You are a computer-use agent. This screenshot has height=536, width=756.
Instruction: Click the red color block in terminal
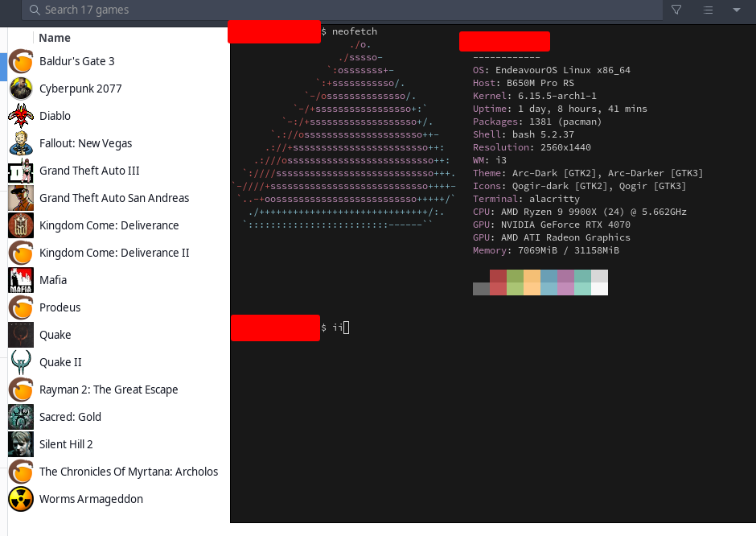[498, 282]
